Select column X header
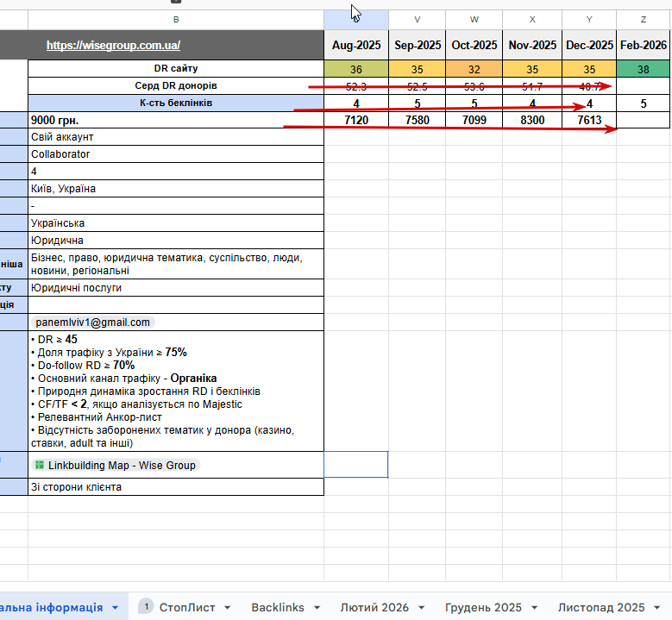 click(x=532, y=20)
